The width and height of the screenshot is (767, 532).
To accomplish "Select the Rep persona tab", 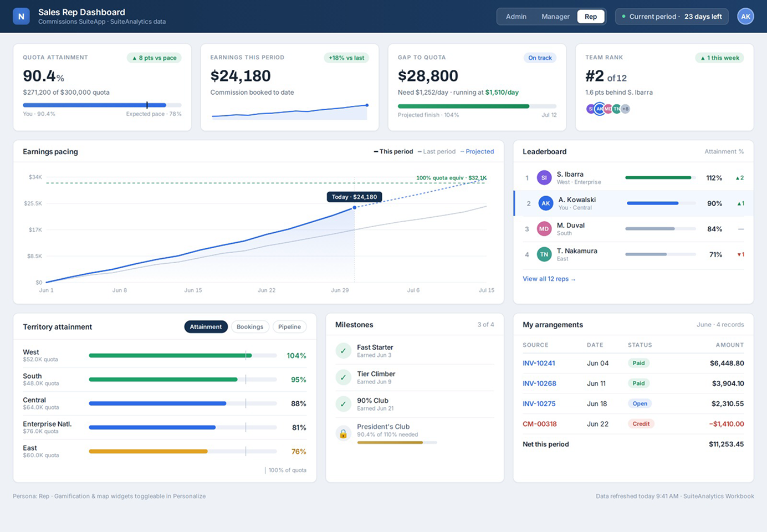I will 591,17.
